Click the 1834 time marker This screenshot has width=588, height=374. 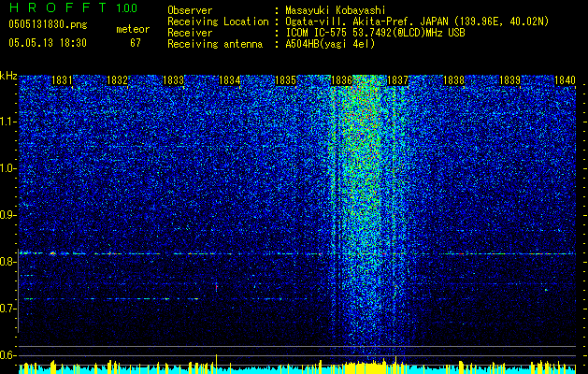coord(230,80)
